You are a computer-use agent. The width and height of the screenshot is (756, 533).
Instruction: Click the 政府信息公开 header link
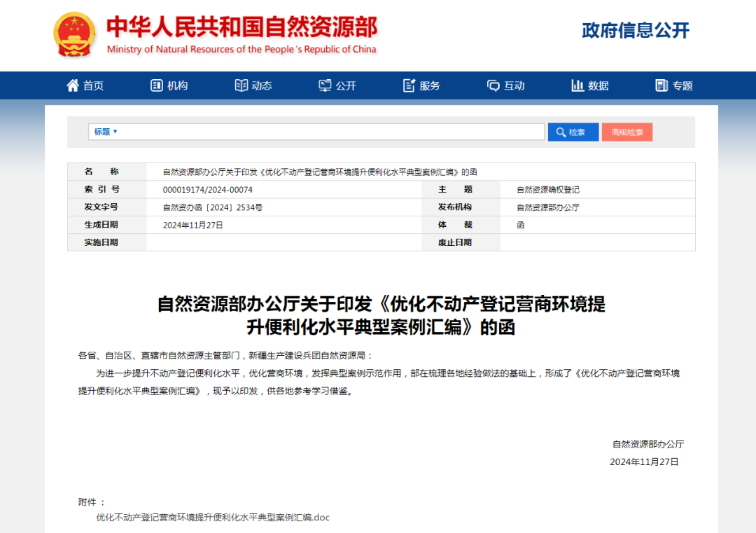pos(636,30)
